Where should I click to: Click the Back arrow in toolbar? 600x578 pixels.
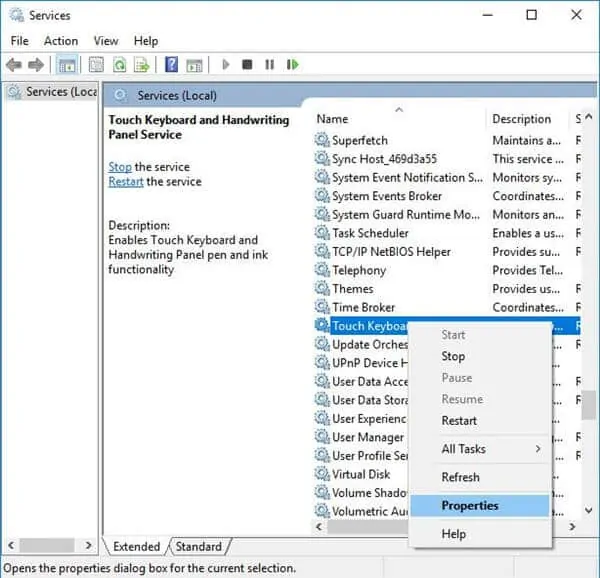coord(14,65)
